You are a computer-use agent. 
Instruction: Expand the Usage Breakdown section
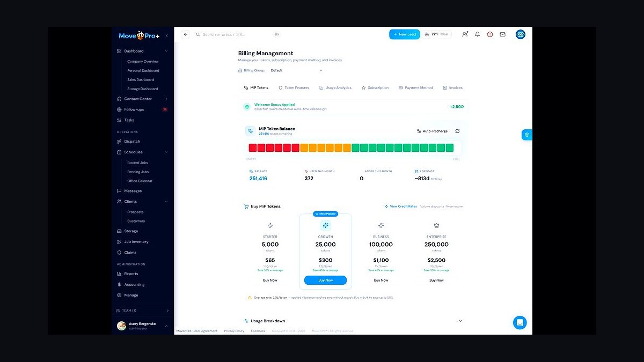click(460, 321)
